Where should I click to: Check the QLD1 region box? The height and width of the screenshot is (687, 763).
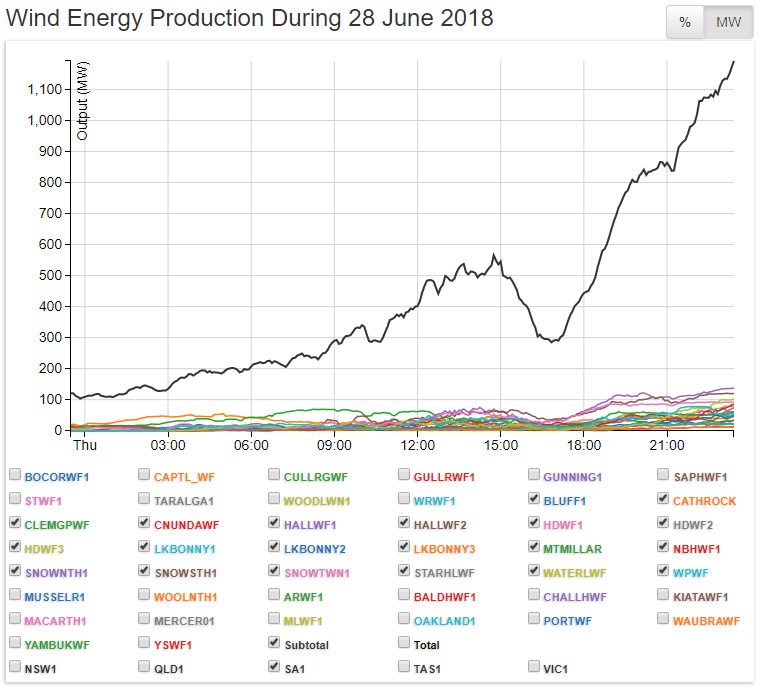click(x=145, y=667)
